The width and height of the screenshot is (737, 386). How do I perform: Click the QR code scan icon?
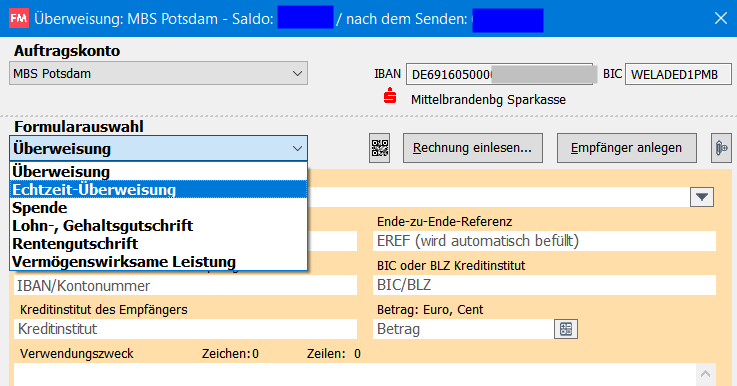379,148
